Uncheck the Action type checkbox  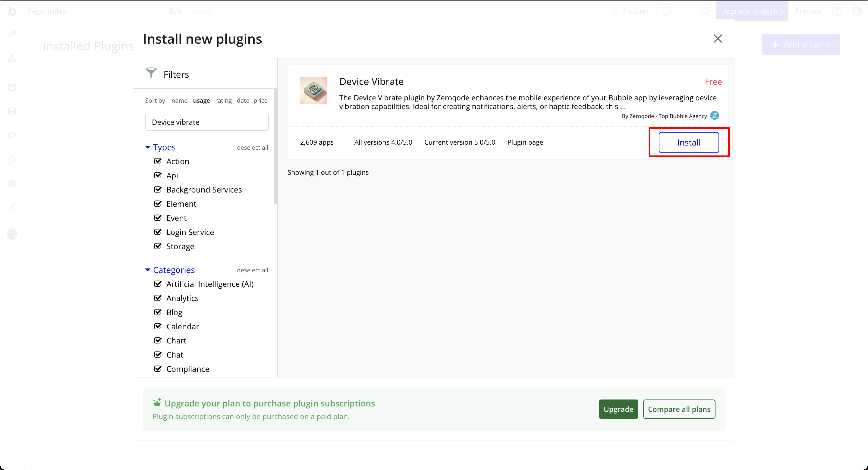tap(158, 161)
